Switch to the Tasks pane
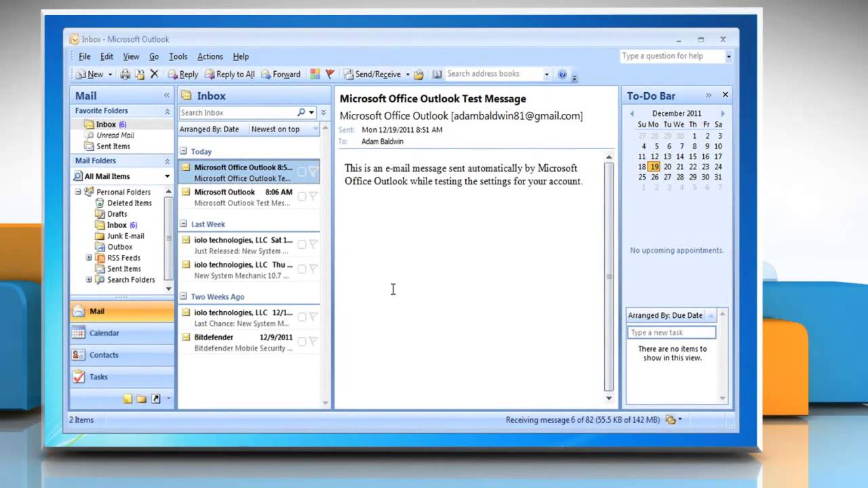 tap(122, 377)
